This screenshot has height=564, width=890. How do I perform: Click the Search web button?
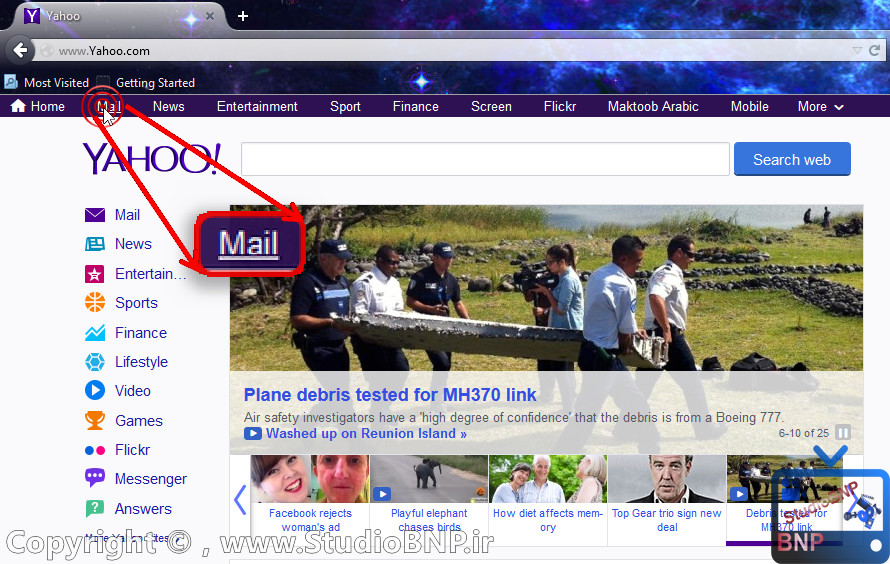(x=792, y=159)
